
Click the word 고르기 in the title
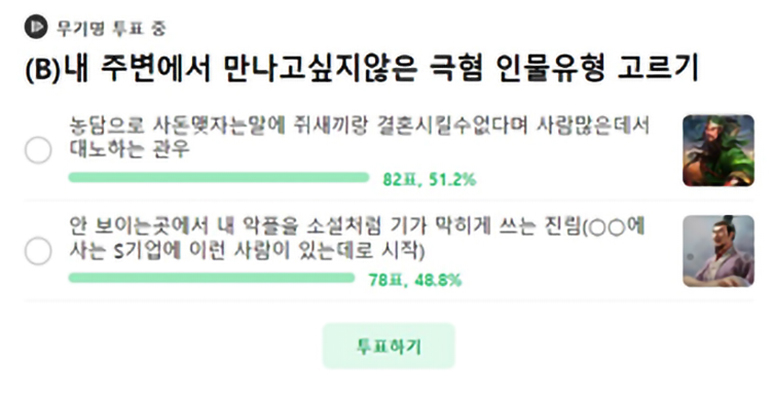point(658,68)
